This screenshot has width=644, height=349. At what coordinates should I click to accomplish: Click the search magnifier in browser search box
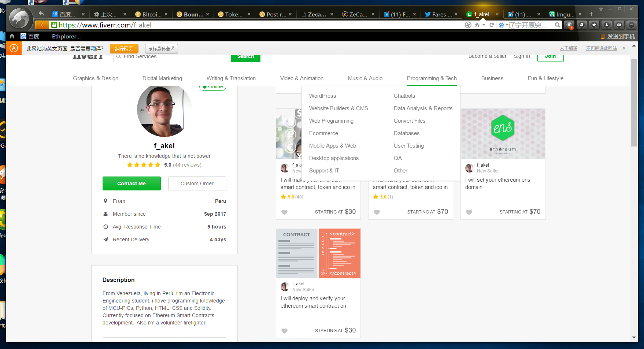[x=557, y=25]
